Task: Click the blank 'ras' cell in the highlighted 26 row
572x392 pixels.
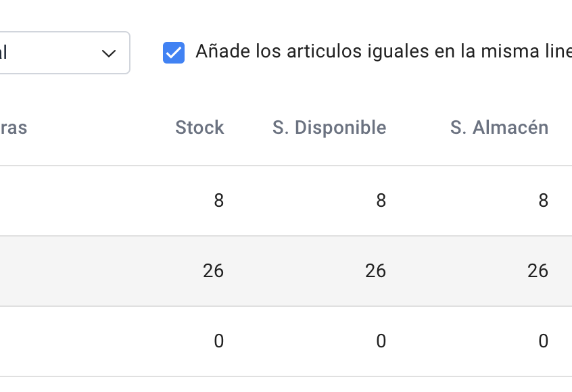Action: click(x=41, y=271)
